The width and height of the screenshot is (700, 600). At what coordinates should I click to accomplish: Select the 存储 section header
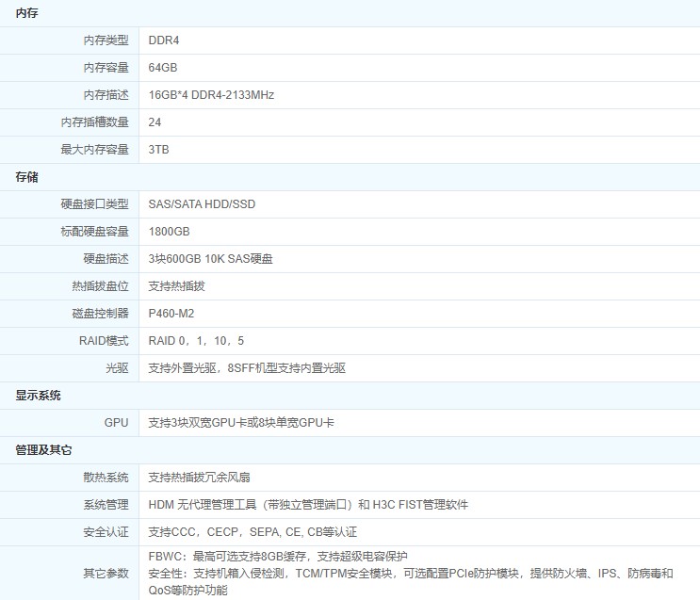[27, 177]
